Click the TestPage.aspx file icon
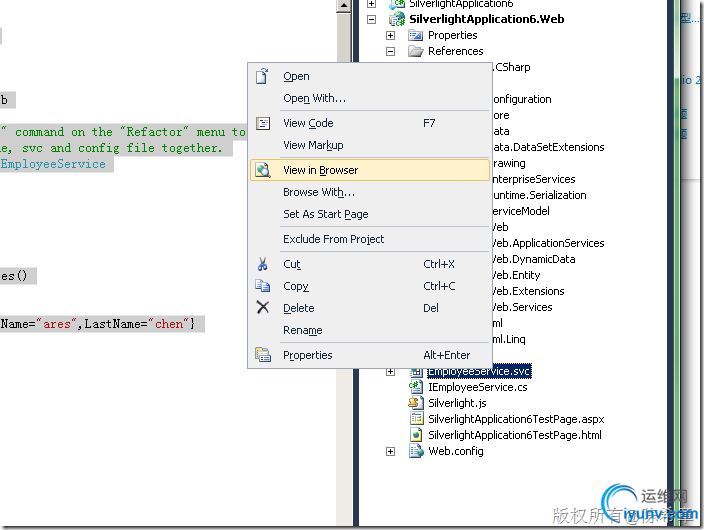Image resolution: width=704 pixels, height=530 pixels. (416, 419)
